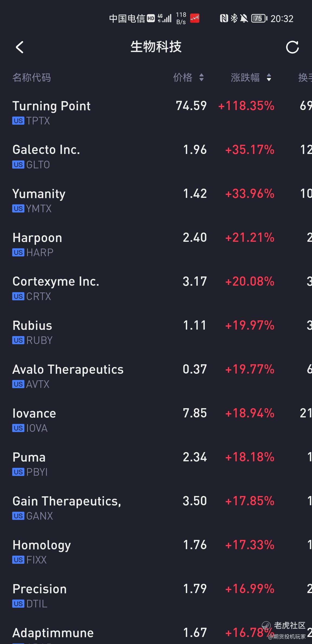312x644 pixels.
Task: Tap the partially visible 换手 column header
Action: (305, 78)
